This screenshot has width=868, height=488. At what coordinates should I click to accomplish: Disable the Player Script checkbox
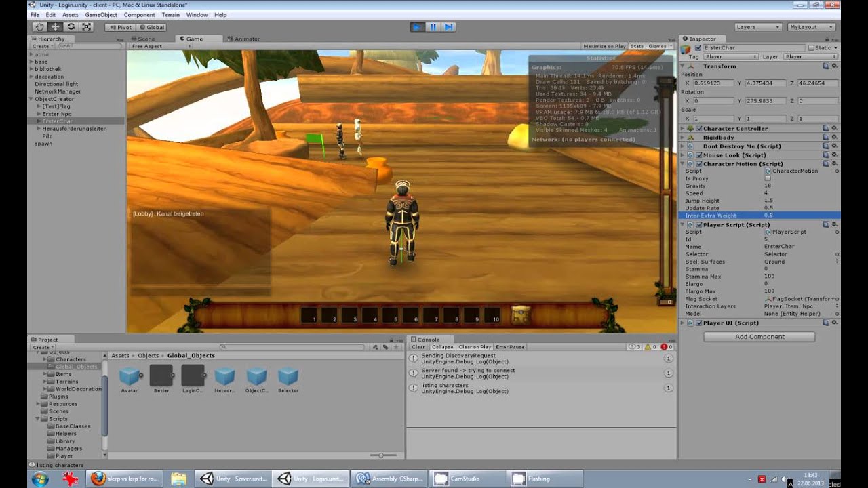click(698, 224)
